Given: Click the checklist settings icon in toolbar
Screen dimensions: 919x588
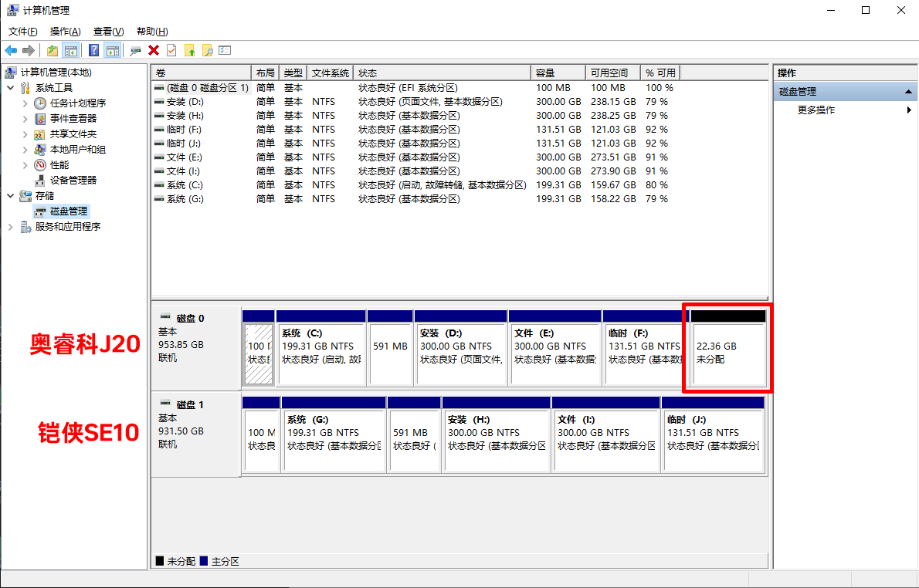Looking at the screenshot, I should (x=225, y=50).
